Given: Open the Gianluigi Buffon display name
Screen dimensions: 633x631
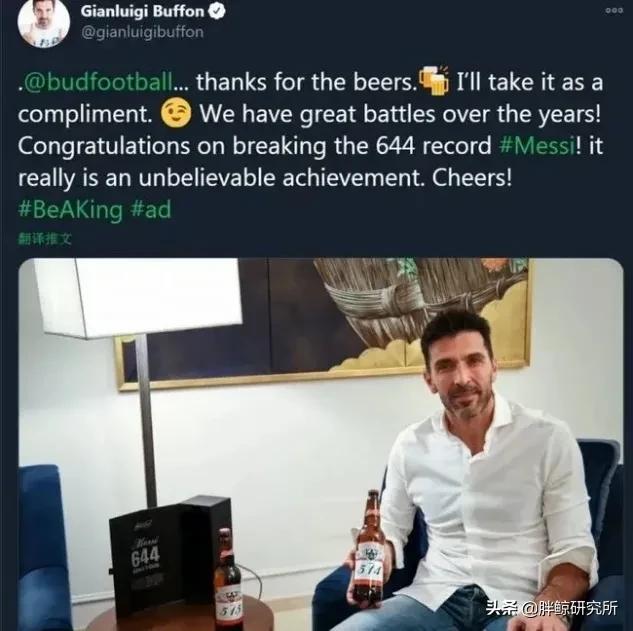Looking at the screenshot, I should tap(143, 12).
